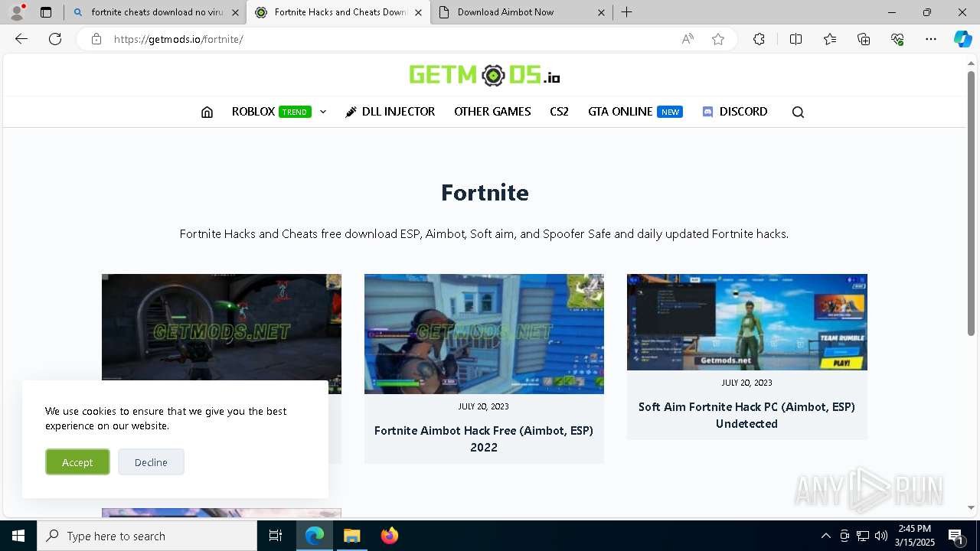Go back to previous page
This screenshot has width=980, height=551.
(x=21, y=39)
